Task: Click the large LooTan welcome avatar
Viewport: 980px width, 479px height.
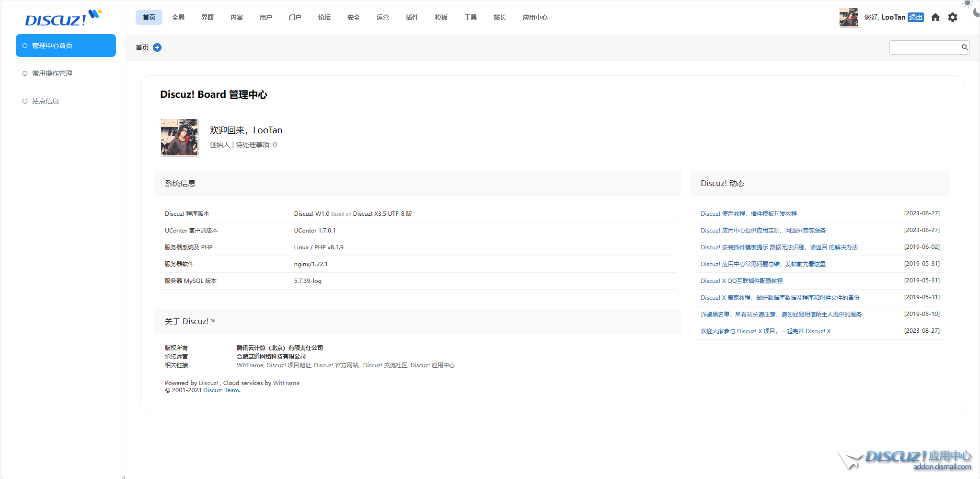Action: [x=179, y=137]
